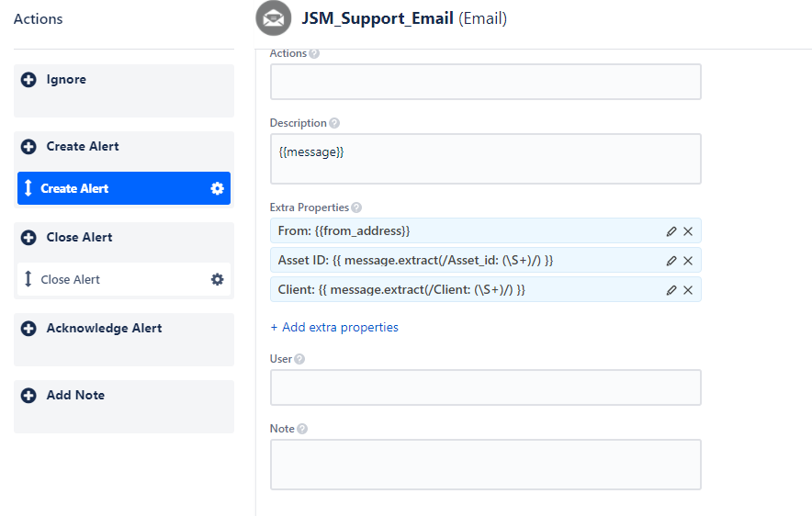The height and width of the screenshot is (516, 812).
Task: Edit the Client extra property
Action: 671,290
